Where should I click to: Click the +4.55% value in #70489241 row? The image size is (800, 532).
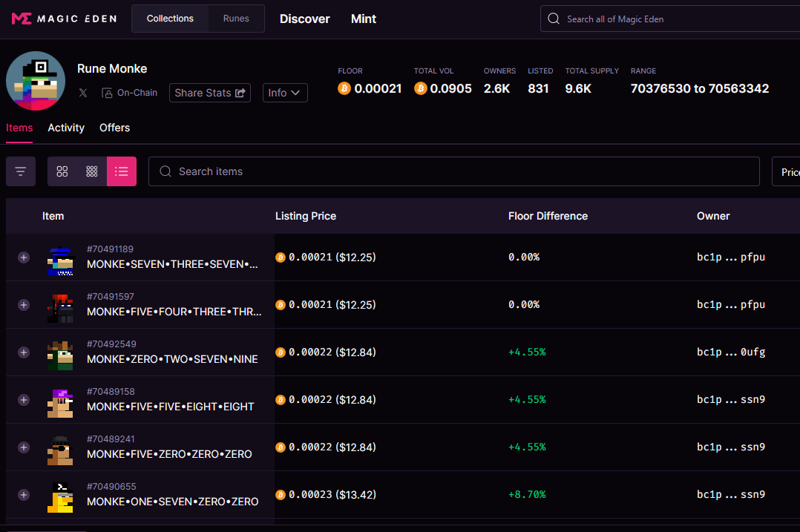(527, 447)
